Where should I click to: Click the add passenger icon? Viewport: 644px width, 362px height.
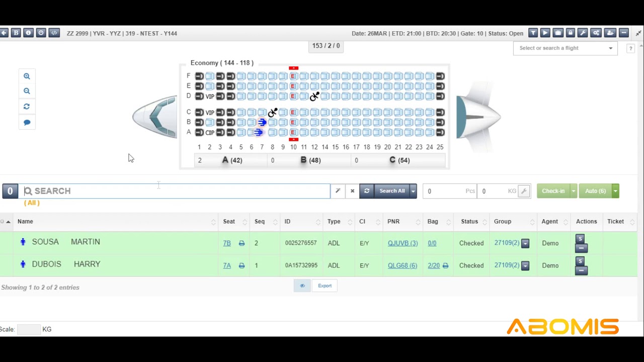tap(610, 33)
